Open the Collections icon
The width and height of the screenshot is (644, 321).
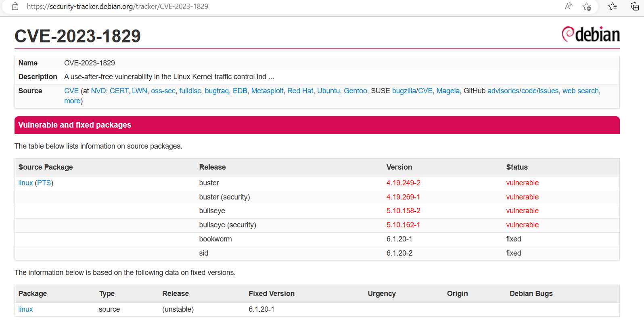tap(634, 6)
